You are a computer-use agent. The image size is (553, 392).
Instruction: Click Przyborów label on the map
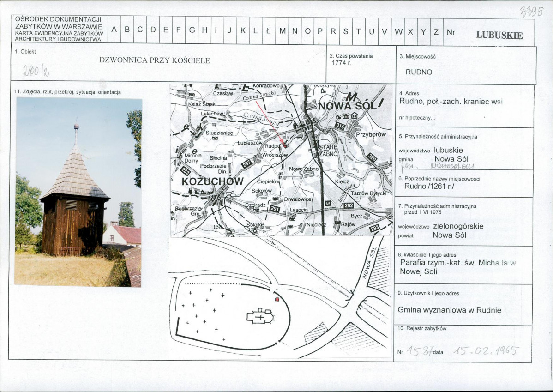371,134
